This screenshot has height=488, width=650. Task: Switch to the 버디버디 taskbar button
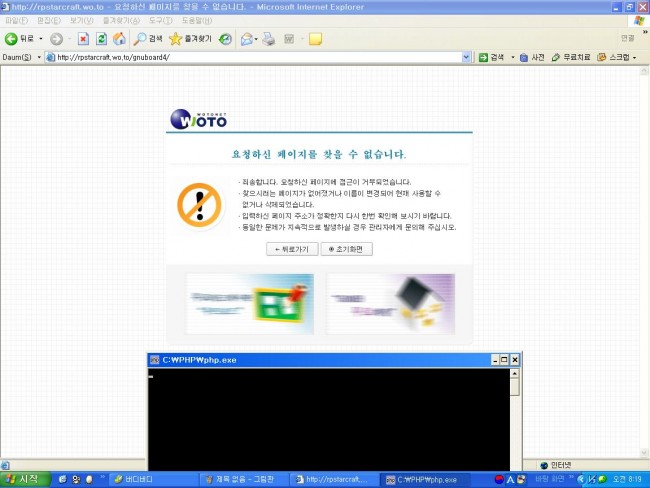click(x=154, y=480)
